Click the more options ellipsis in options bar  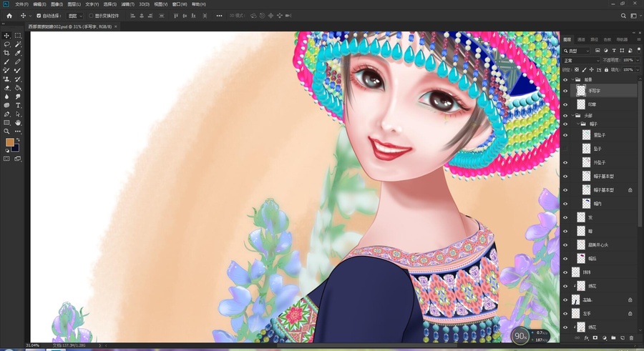[x=220, y=16]
